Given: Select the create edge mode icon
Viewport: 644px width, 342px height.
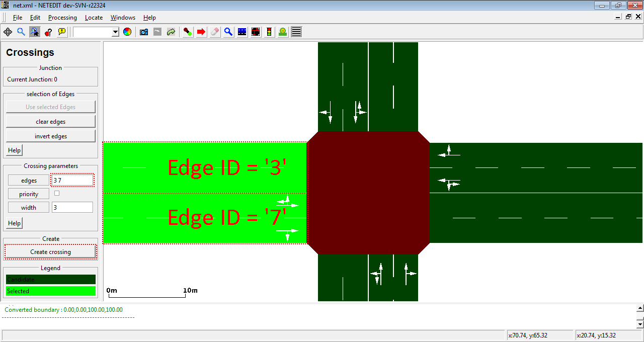Looking at the screenshot, I should (x=188, y=32).
